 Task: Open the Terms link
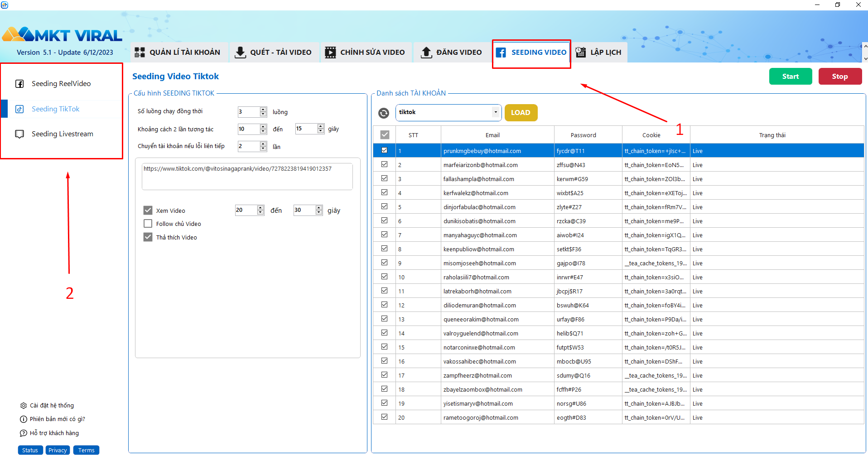pos(86,450)
